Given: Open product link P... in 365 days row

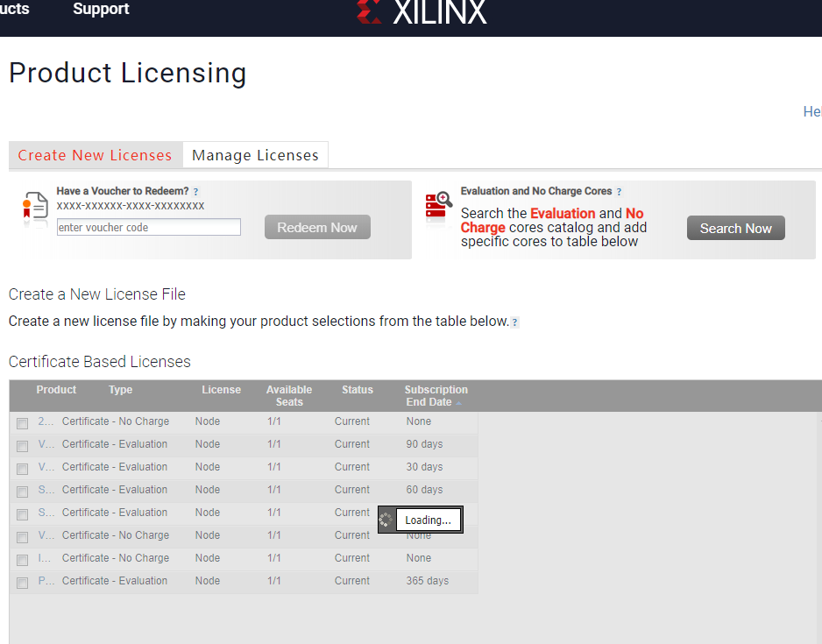Looking at the screenshot, I should tap(46, 581).
